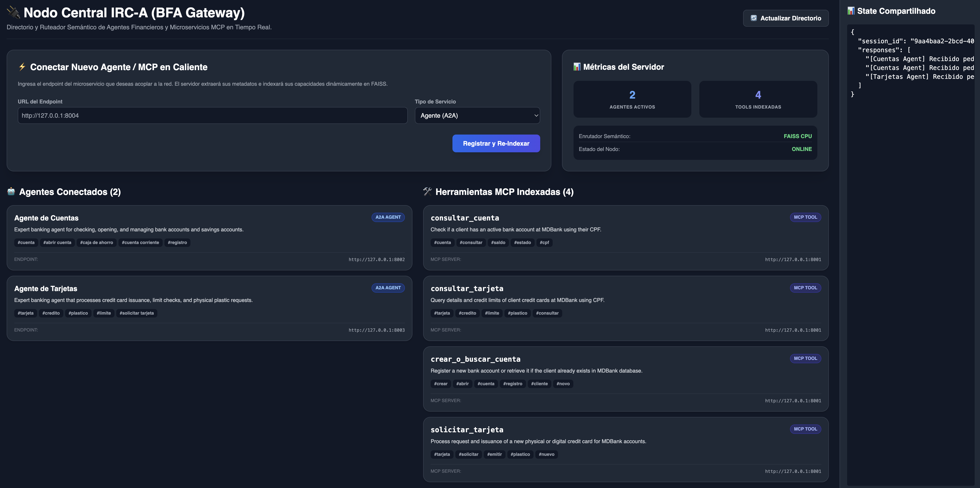Click the Agentes Activos metric value 2

coord(632,95)
